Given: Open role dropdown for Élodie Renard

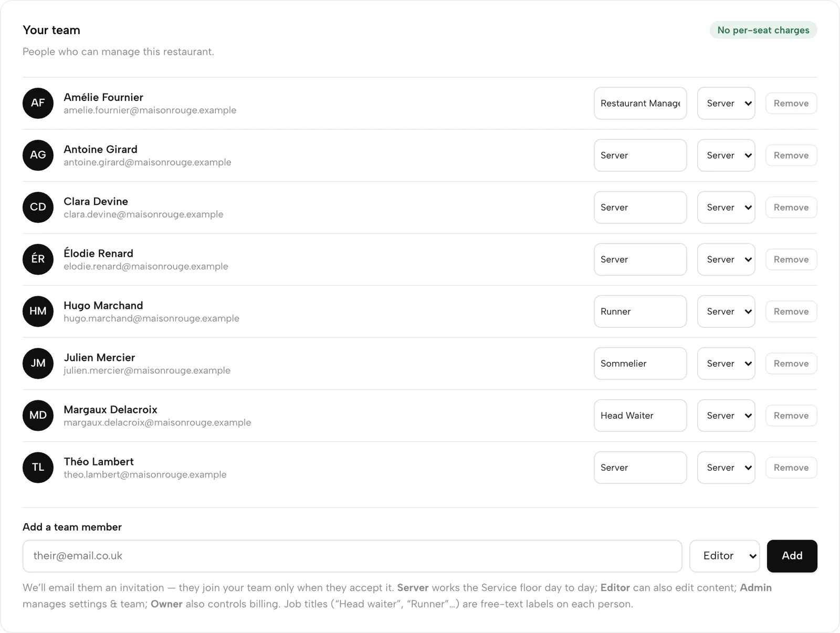Looking at the screenshot, I should [x=726, y=259].
